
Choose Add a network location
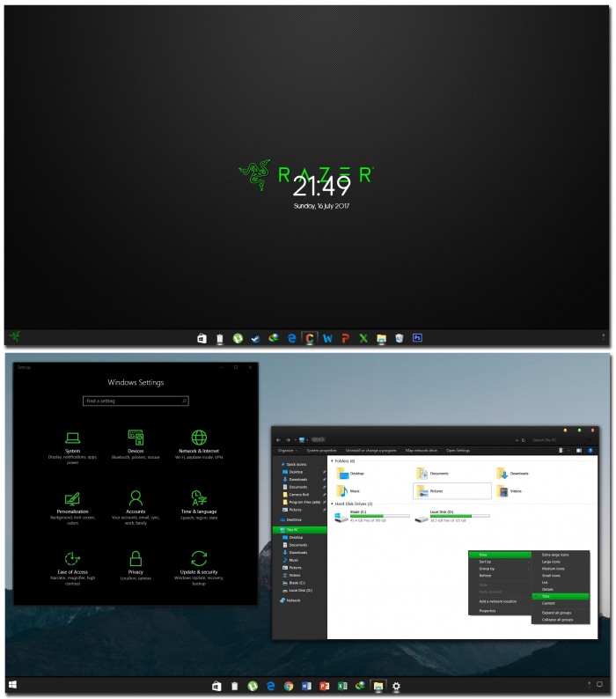pyautogui.click(x=500, y=601)
